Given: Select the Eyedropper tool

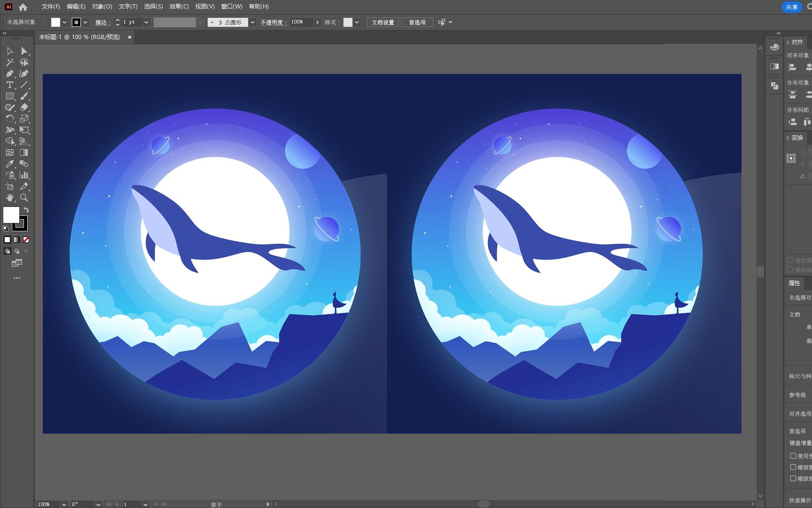Looking at the screenshot, I should [x=10, y=164].
